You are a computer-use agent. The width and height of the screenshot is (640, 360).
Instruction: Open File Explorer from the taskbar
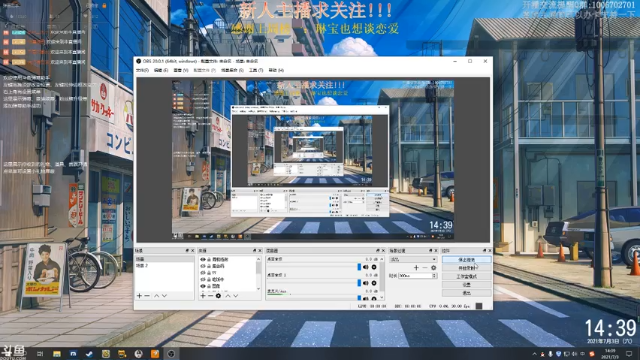coord(57,354)
